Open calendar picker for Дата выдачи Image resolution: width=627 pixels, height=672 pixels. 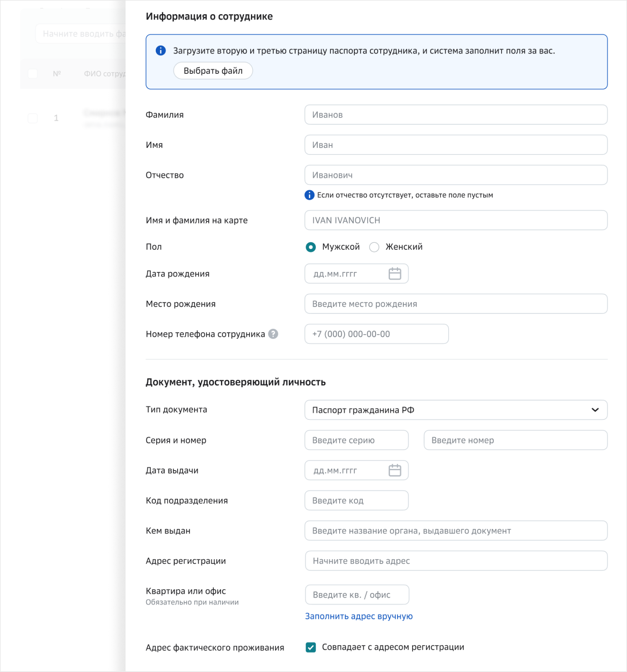395,470
